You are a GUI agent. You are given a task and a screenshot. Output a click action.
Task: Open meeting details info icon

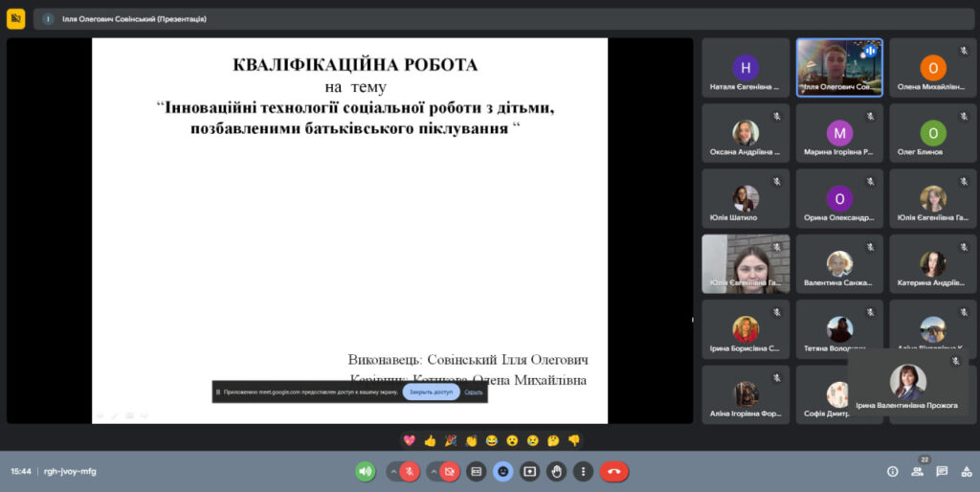pyautogui.click(x=892, y=471)
